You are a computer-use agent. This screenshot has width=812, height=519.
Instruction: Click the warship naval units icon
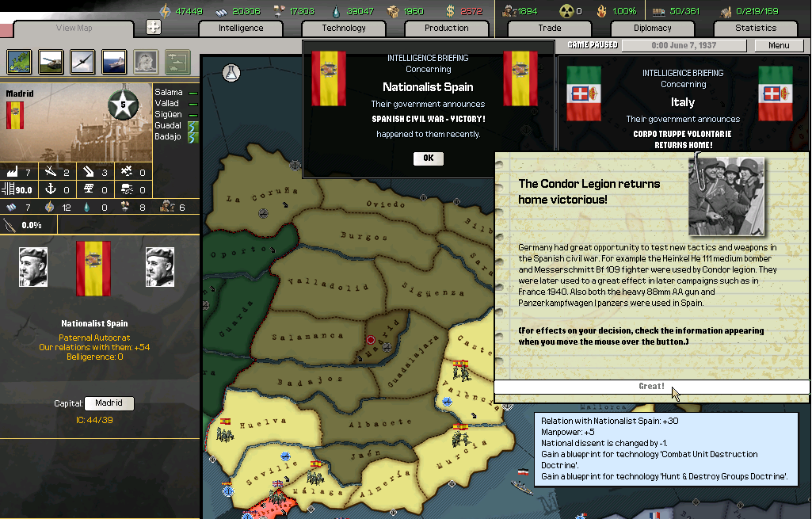click(114, 61)
